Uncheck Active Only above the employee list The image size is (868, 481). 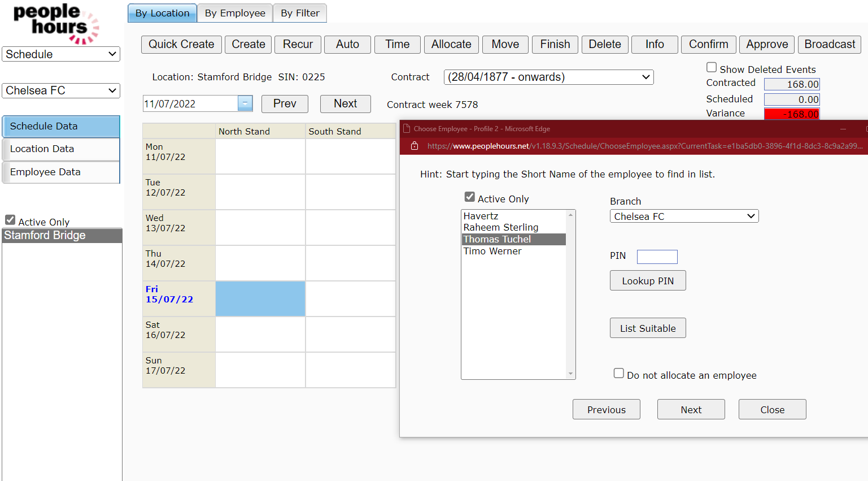470,197
